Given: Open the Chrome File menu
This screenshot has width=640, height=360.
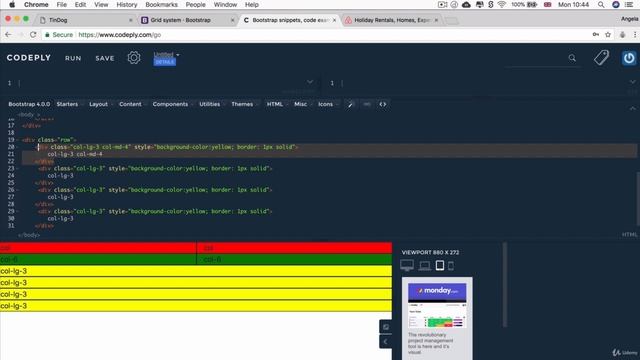Looking at the screenshot, I should pyautogui.click(x=62, y=4).
